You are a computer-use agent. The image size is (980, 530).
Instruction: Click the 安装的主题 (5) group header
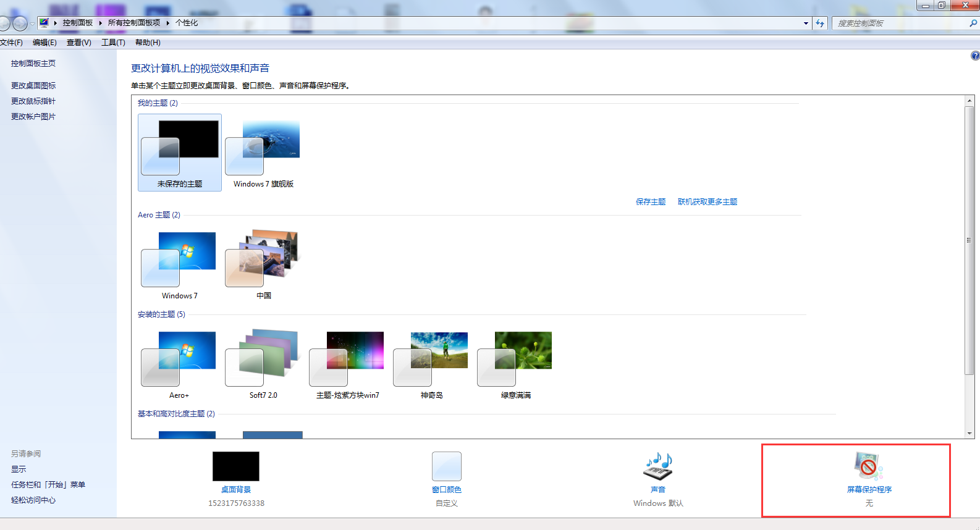click(x=161, y=314)
